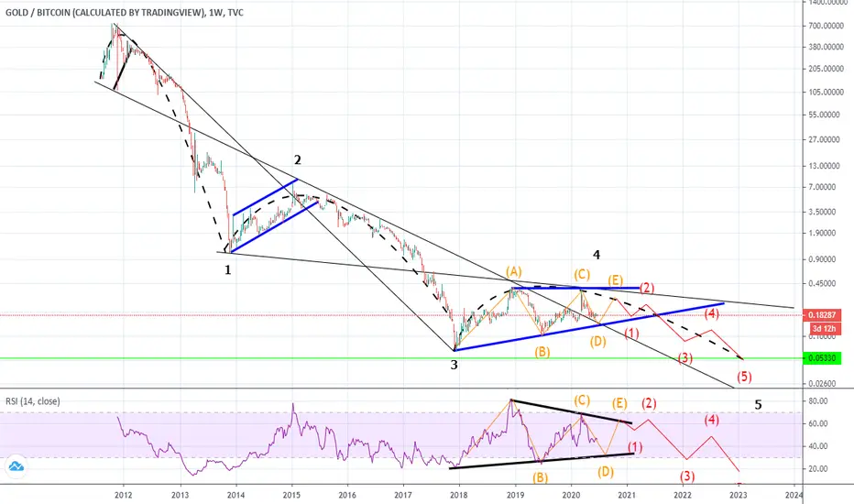
Task: Click the 2024 label on time axis
Action: click(794, 495)
